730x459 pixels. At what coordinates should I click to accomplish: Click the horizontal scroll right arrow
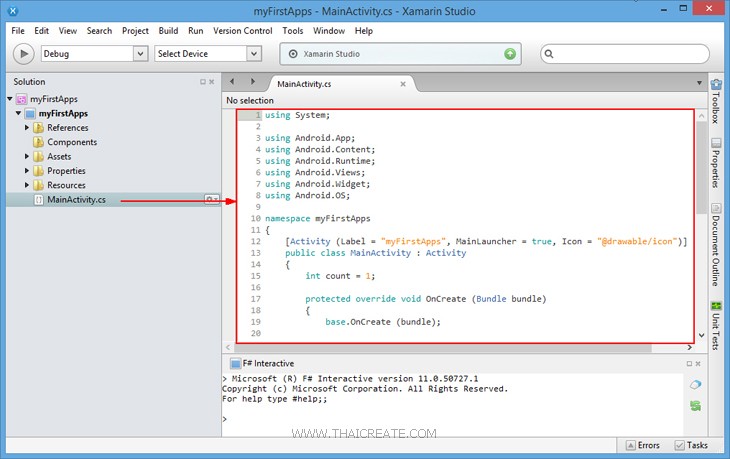pyautogui.click(x=689, y=347)
